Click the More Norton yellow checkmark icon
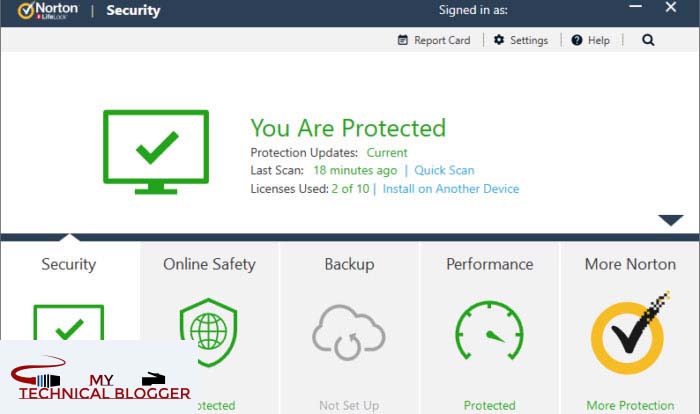The height and width of the screenshot is (414, 700). pyautogui.click(x=629, y=333)
